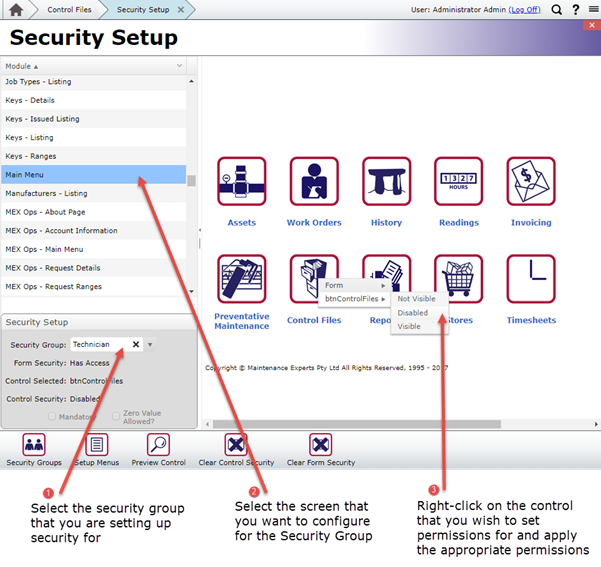Open the search magnifier icon
The height and width of the screenshot is (567, 601).
point(557,10)
